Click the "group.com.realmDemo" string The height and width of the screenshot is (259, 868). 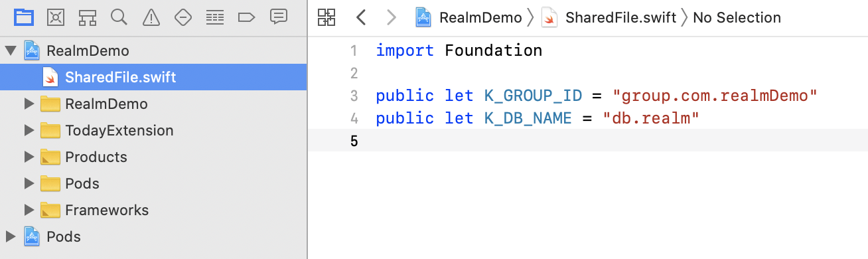click(715, 96)
